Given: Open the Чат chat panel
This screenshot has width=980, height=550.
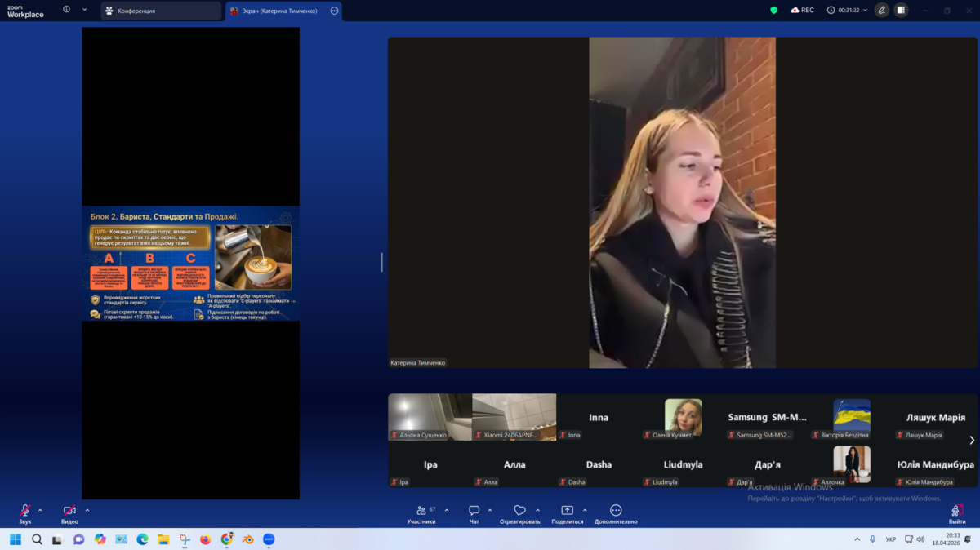Looking at the screenshot, I should tap(474, 512).
